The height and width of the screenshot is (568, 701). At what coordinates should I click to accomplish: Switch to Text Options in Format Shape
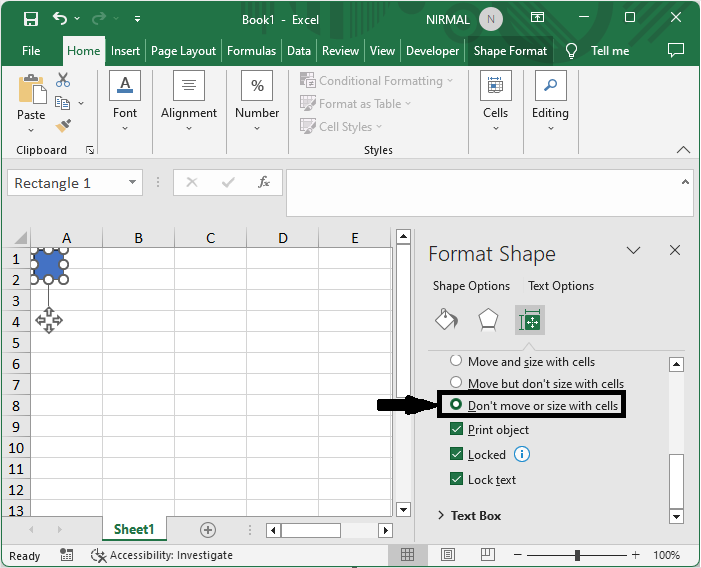560,286
